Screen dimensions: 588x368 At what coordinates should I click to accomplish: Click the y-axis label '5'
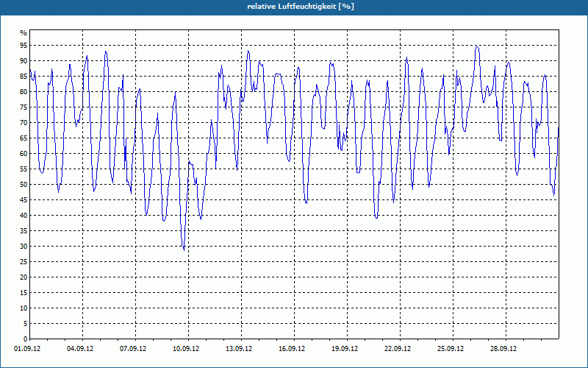click(x=26, y=324)
